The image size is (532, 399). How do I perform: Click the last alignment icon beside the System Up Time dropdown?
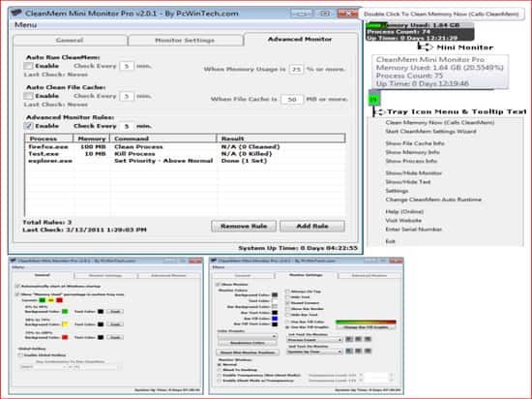coord(368,352)
